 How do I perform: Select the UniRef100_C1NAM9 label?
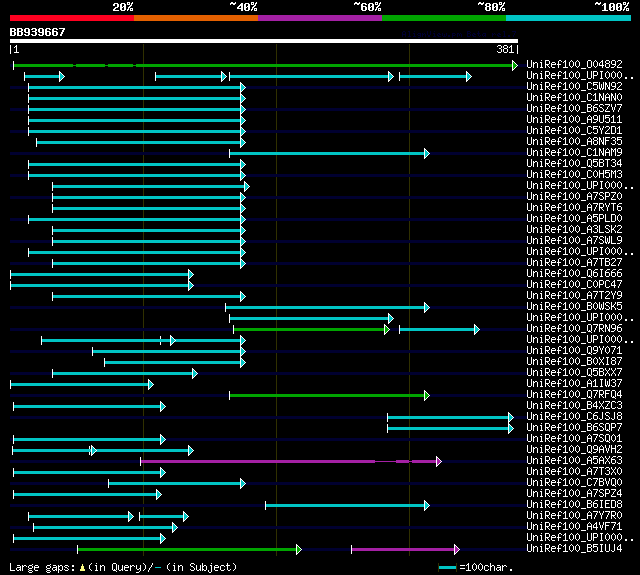574,153
